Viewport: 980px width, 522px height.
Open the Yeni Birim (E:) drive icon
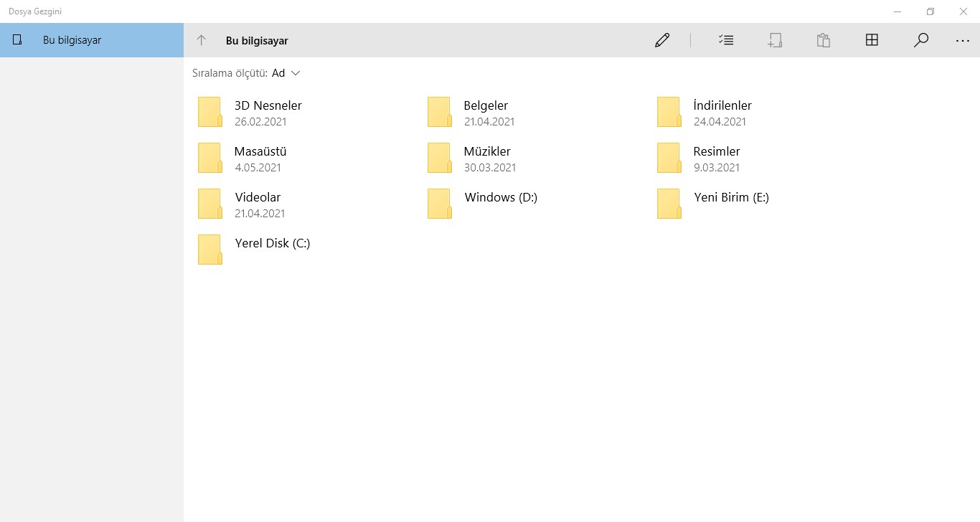point(669,204)
